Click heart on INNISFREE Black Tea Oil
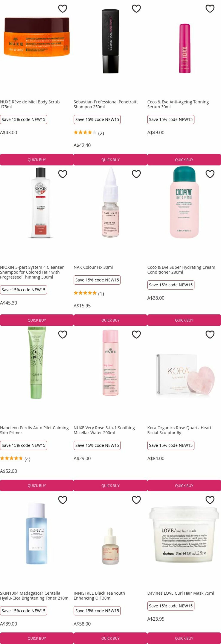 [136, 500]
